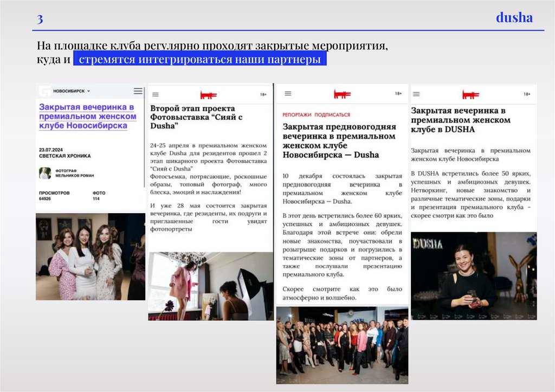
Task: Click the dusha brand logo on slide
Action: [514, 17]
